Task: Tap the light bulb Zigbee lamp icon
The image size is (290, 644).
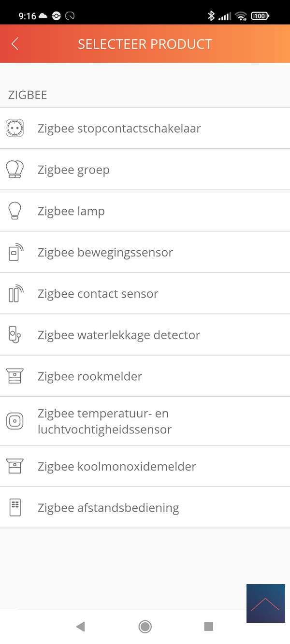Action: click(x=15, y=211)
